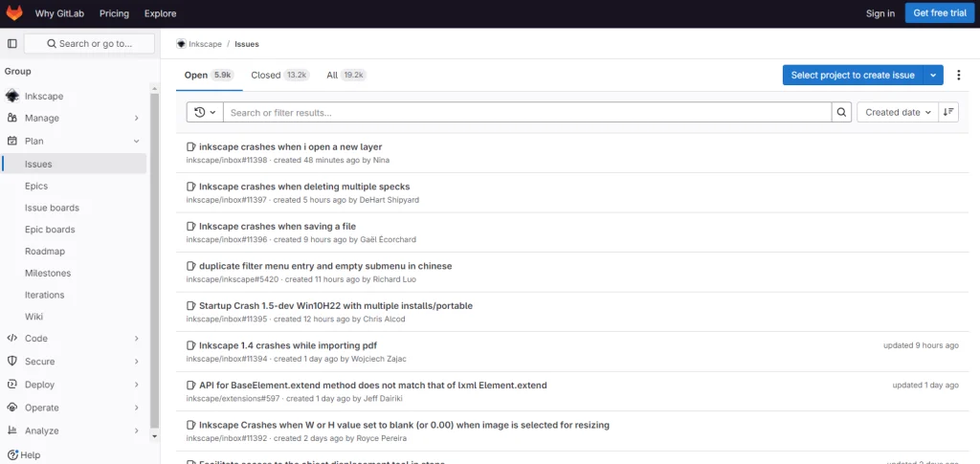Click Select project to create issue

coord(853,75)
